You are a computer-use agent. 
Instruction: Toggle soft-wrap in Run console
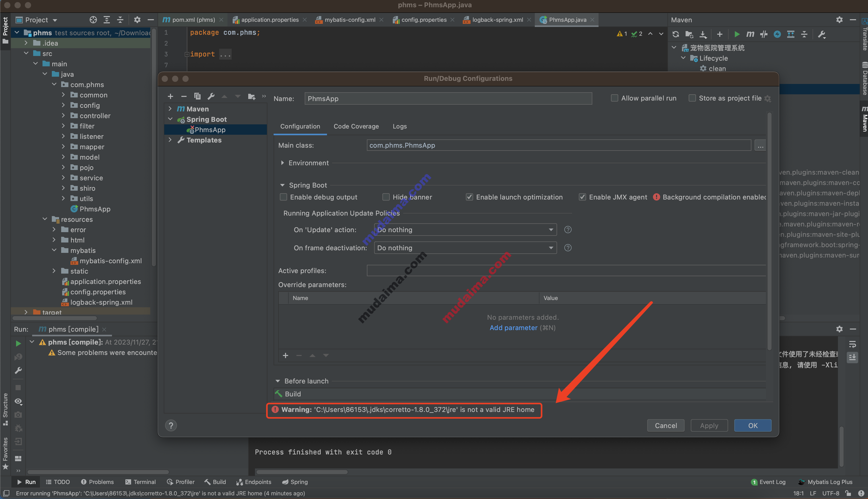point(852,344)
